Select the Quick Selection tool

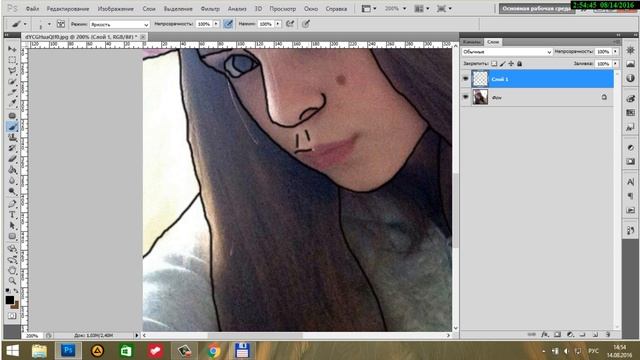[12, 82]
